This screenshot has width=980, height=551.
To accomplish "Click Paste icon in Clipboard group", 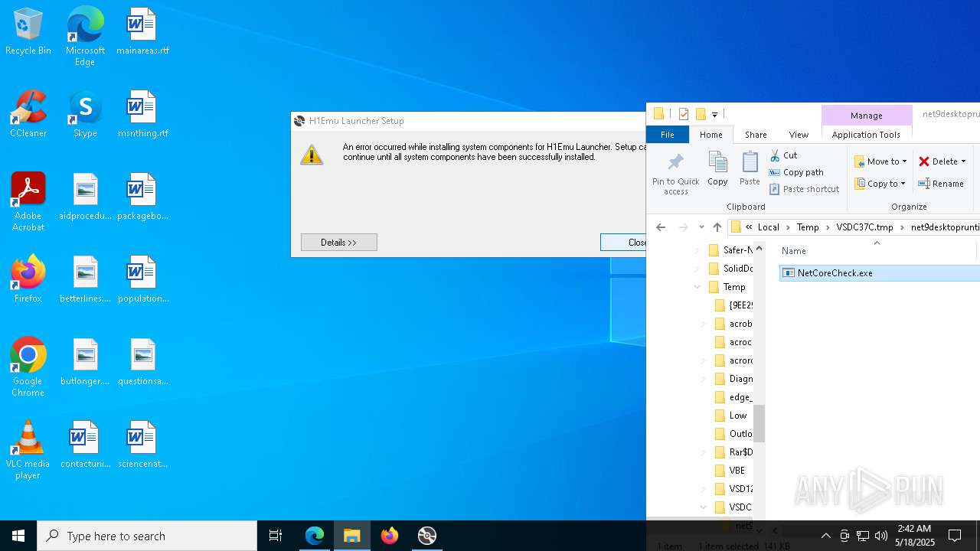I will (750, 168).
